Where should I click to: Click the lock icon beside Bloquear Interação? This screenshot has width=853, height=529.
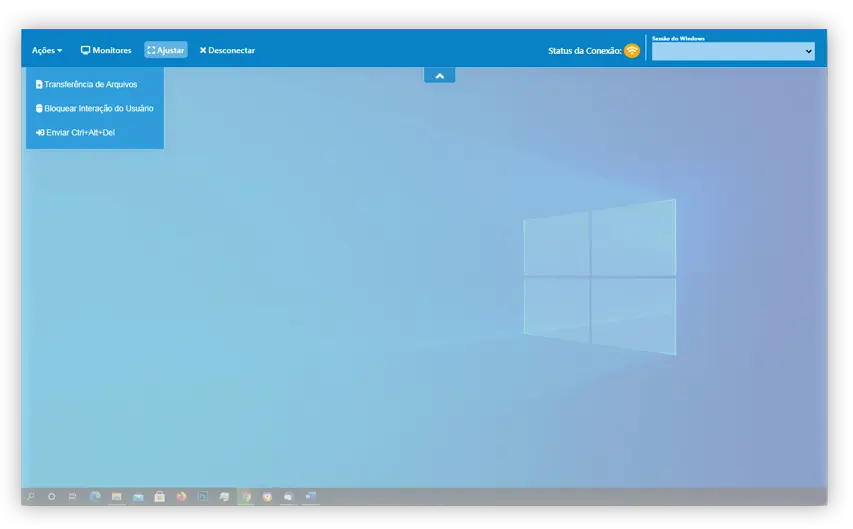pos(39,108)
